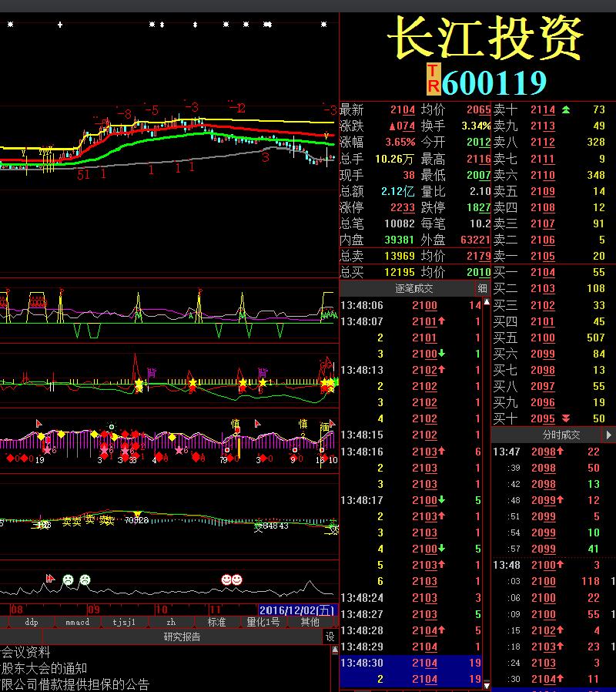Click the 总额 value 2.12亿
Image resolution: width=616 pixels, height=692 pixels.
pos(398,191)
